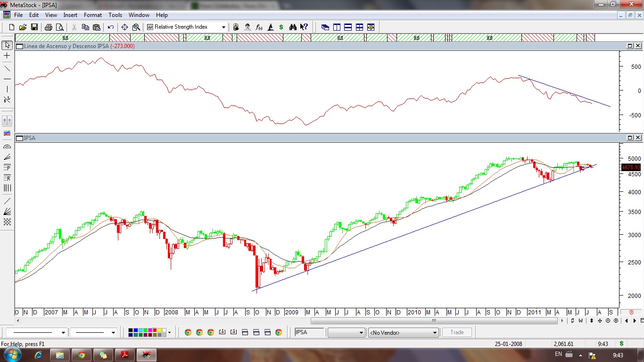Expand the first line style dropdown

63,333
